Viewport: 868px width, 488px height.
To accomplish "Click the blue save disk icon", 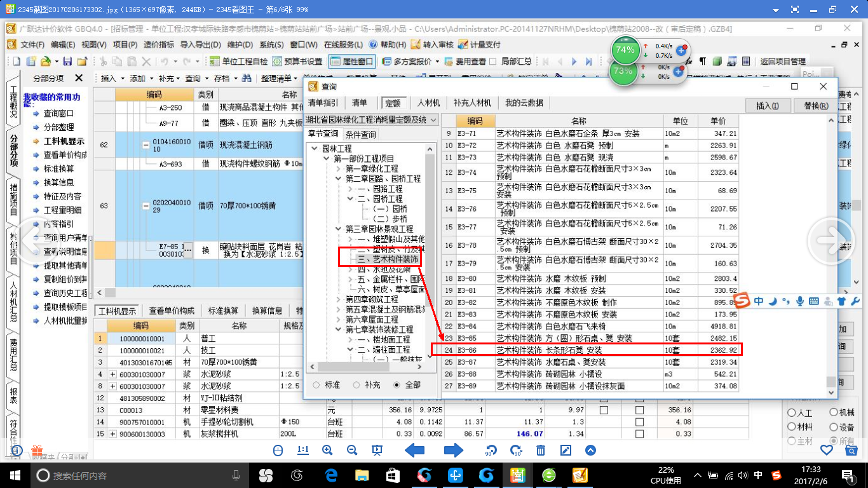I will [67, 62].
